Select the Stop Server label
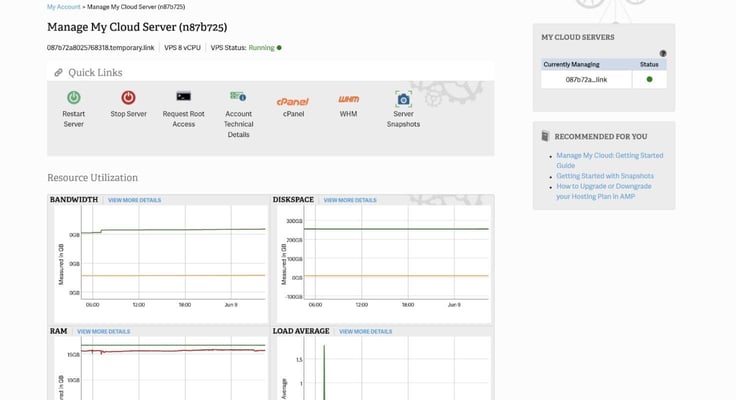 [x=128, y=114]
